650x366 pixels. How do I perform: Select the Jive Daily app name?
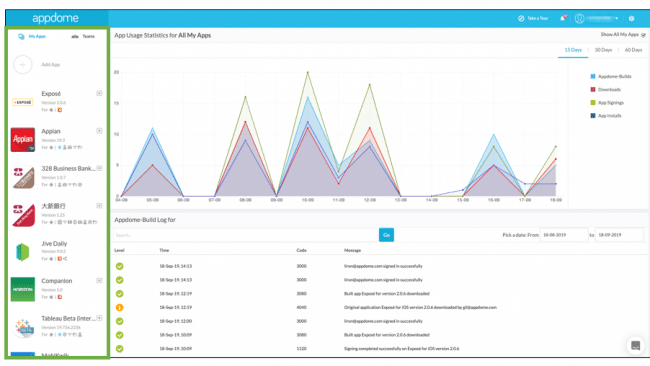54,243
